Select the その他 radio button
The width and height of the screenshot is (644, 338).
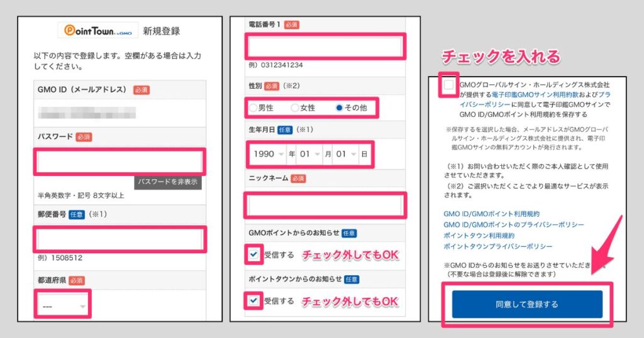click(339, 108)
